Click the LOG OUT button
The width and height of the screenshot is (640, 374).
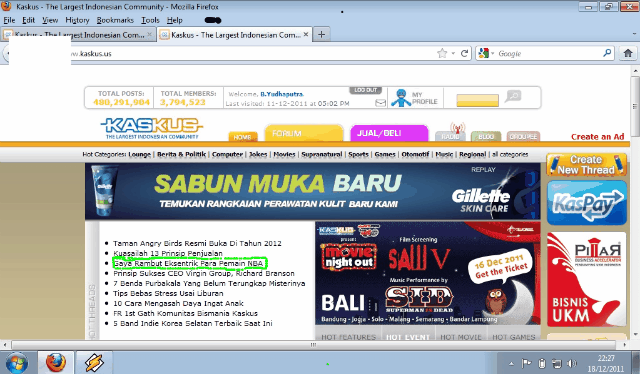[x=365, y=90]
